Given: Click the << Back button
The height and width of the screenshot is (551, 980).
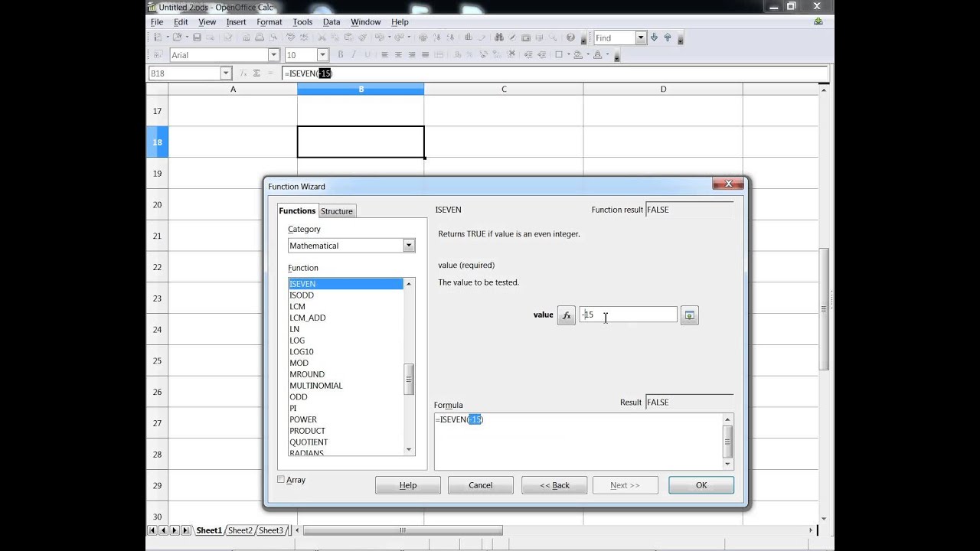Looking at the screenshot, I should click(x=554, y=485).
